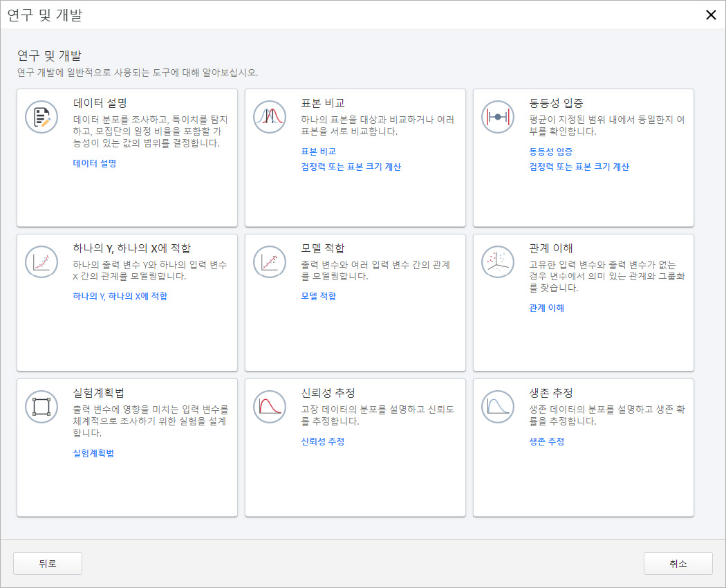Click the 표본 비교 distribution curve icon
The height and width of the screenshot is (588, 726).
[269, 116]
